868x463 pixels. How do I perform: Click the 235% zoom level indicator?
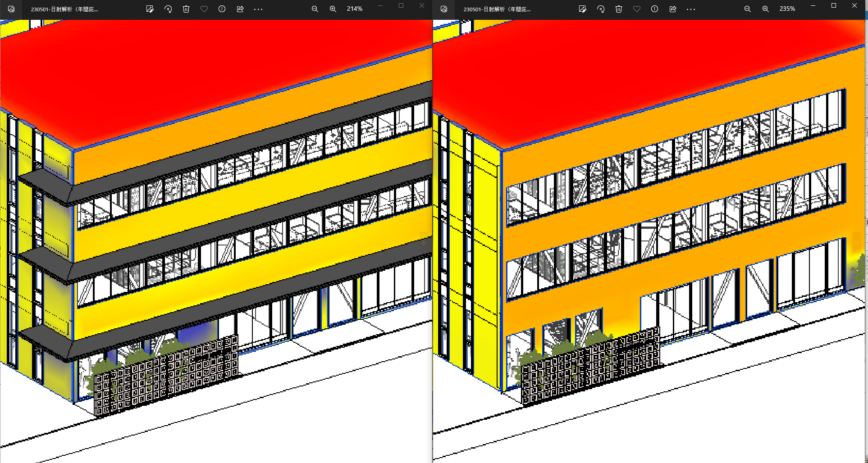787,9
